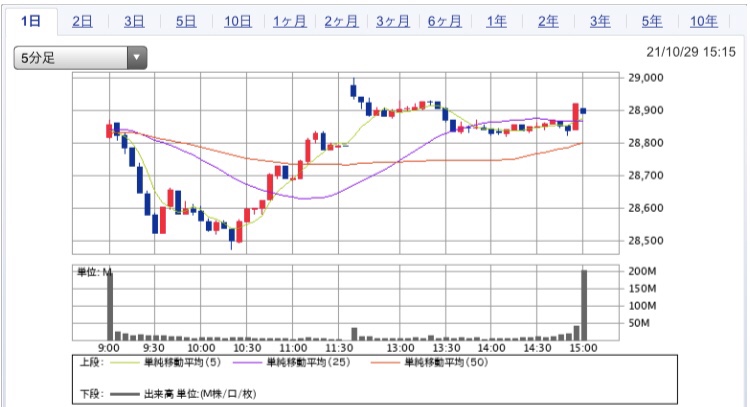This screenshot has height=407, width=750.
Task: Open the 1年 chart range
Action: 496,22
